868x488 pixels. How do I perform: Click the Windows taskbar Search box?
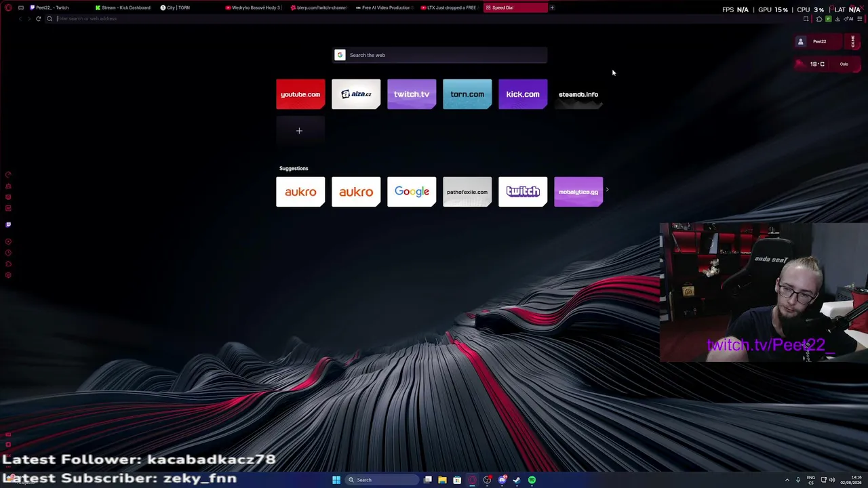382,480
